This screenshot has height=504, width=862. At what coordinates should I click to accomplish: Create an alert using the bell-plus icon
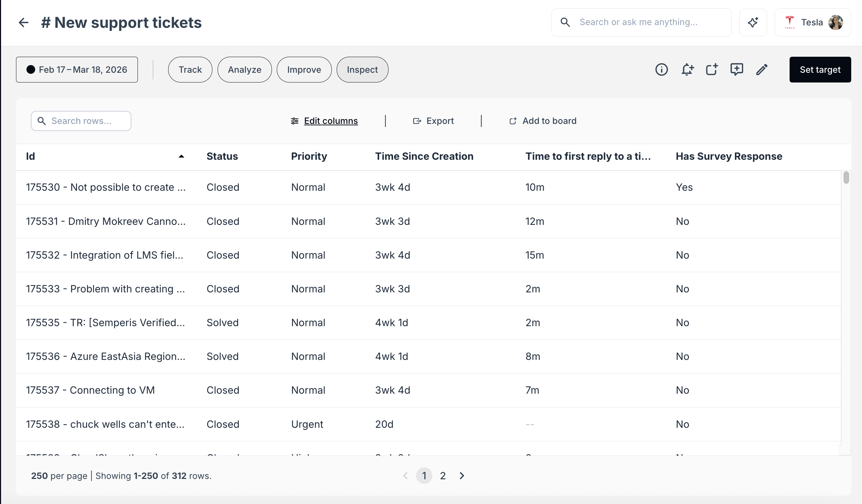(x=688, y=70)
